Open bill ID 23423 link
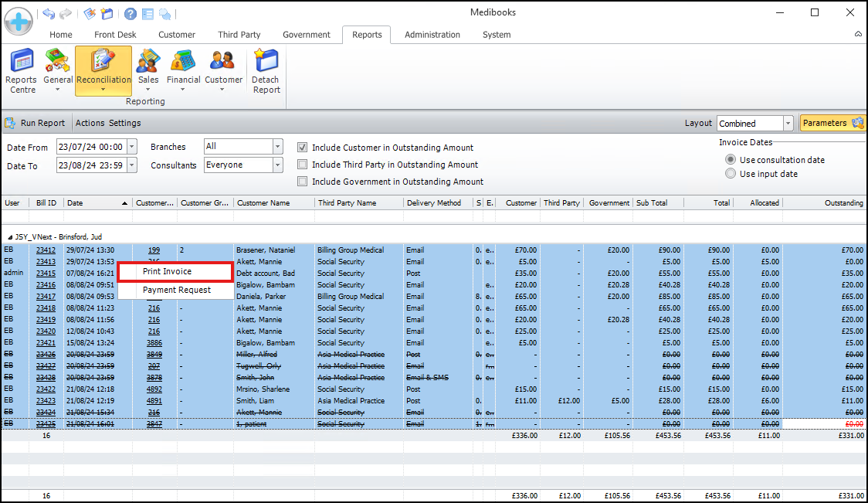This screenshot has width=868, height=503. point(46,401)
